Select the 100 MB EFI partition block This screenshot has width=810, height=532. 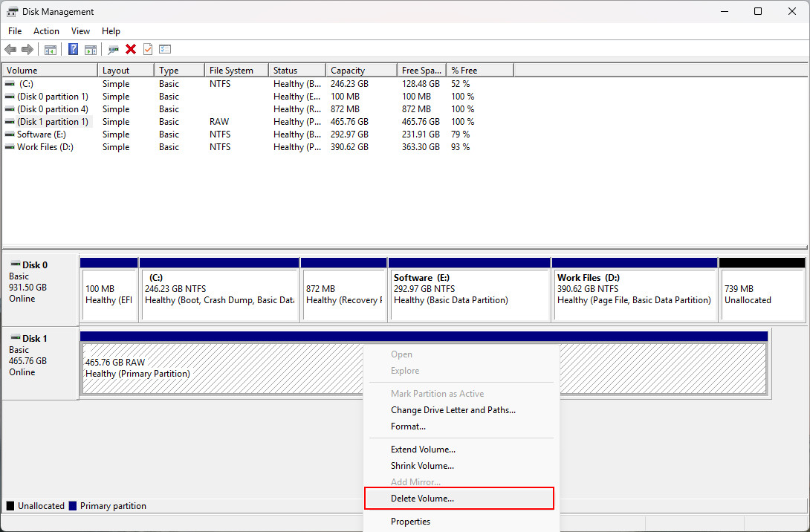coord(109,291)
